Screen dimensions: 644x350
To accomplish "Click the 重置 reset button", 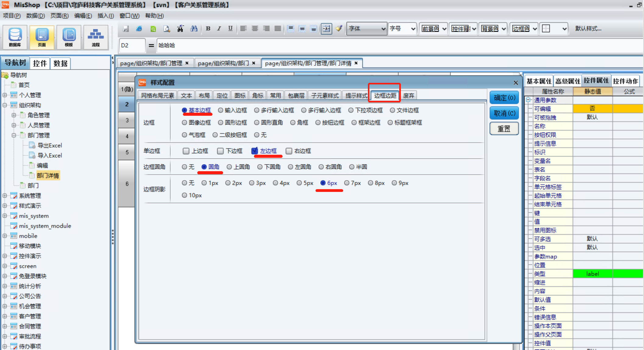I will pos(504,129).
